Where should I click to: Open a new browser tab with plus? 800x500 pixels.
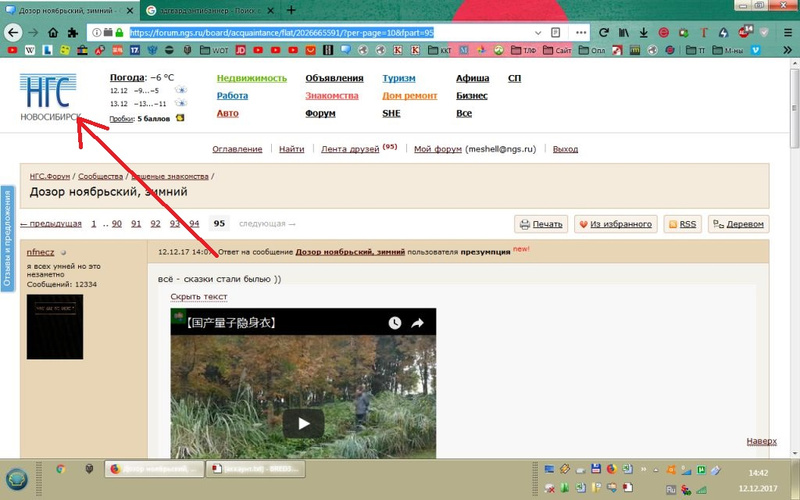point(291,10)
